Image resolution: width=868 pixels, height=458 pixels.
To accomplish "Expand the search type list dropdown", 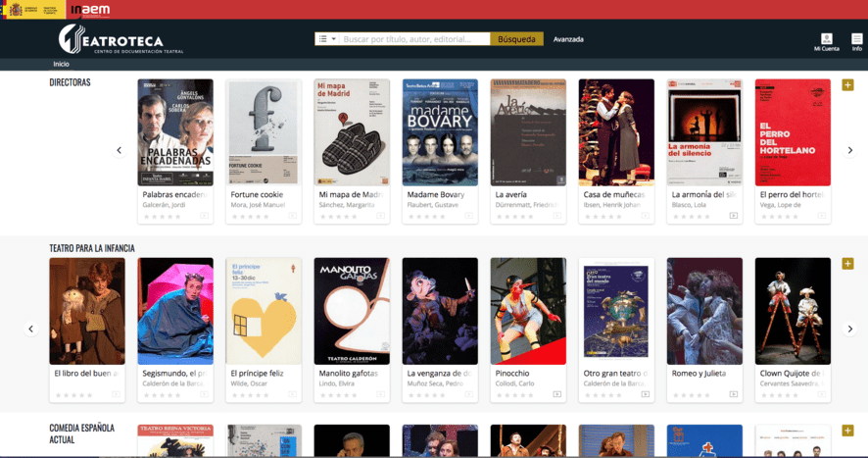I will coord(326,39).
